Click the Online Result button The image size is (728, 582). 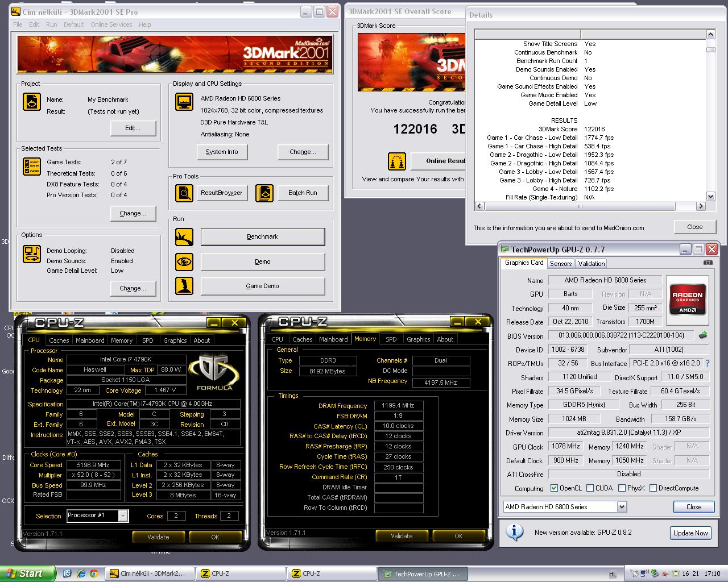click(439, 161)
